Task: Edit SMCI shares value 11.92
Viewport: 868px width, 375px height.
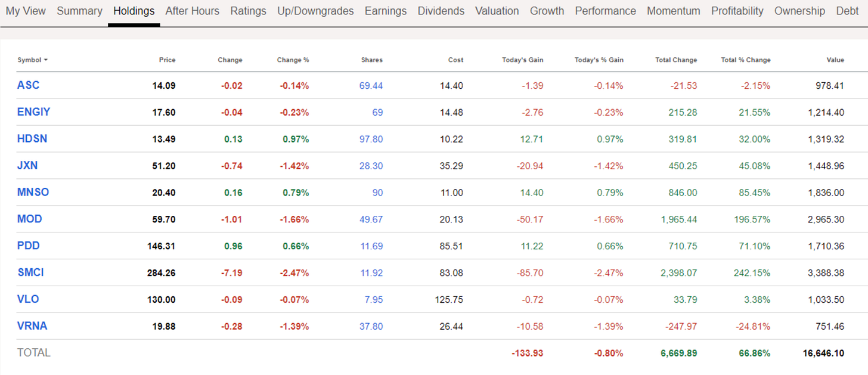Action: click(371, 273)
